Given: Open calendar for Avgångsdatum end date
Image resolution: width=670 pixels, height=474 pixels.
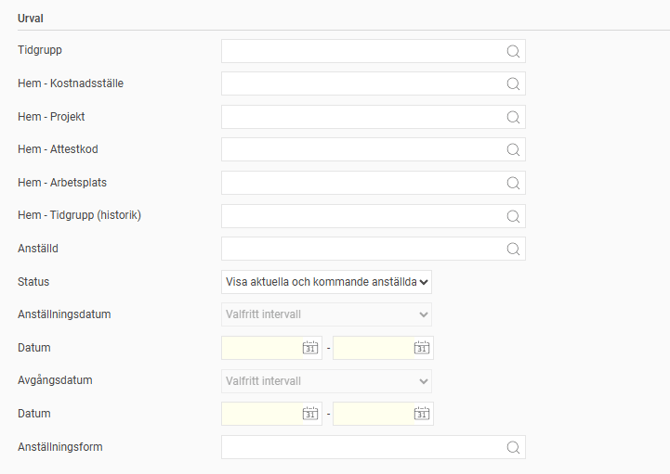Looking at the screenshot, I should (421, 414).
